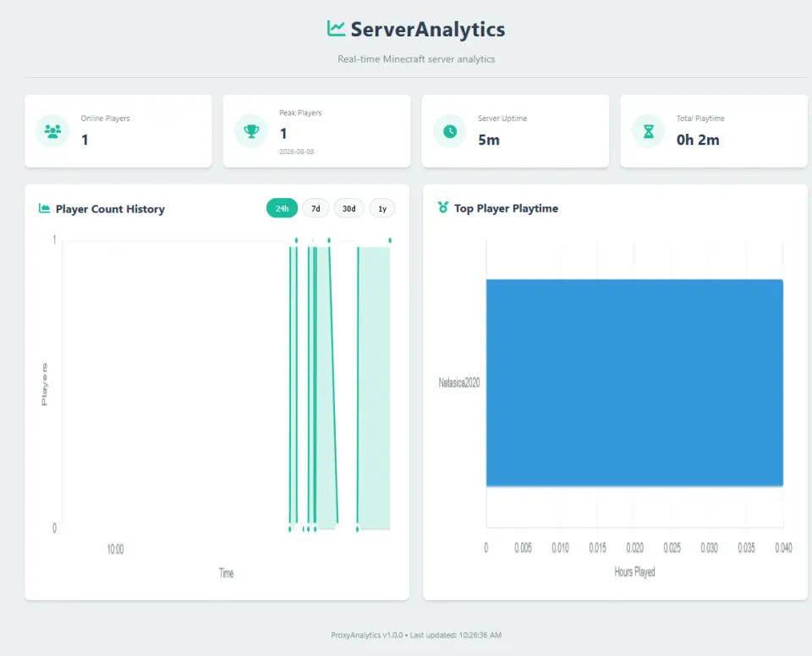Click the blue Natasica2020 playtime bar
The width and height of the screenshot is (812, 656).
[x=634, y=383]
